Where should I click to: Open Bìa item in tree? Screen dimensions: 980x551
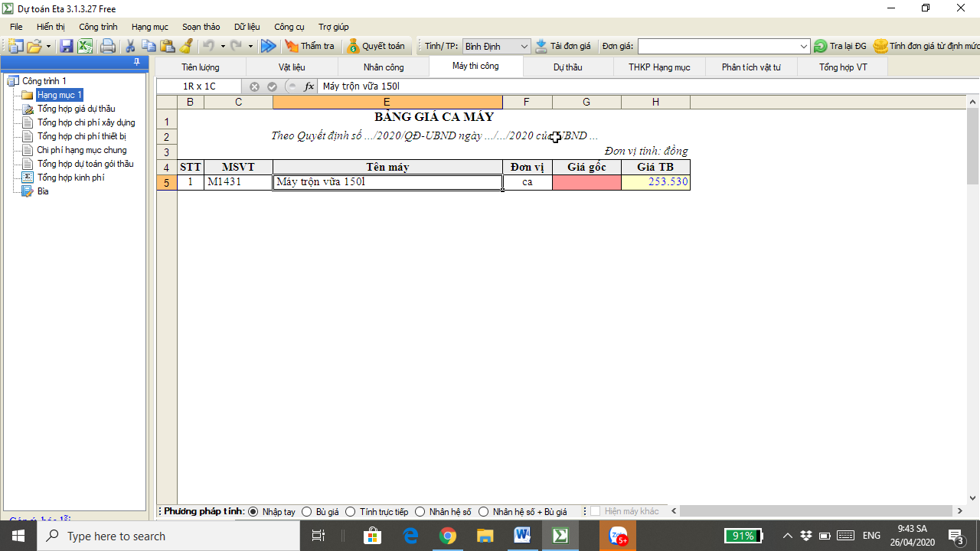[42, 191]
